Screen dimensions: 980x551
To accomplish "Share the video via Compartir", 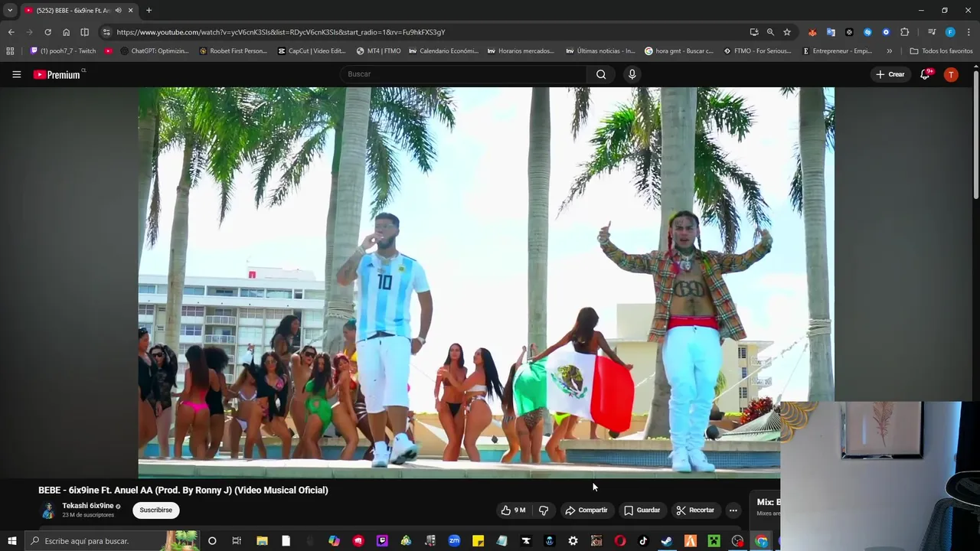I will pyautogui.click(x=586, y=510).
